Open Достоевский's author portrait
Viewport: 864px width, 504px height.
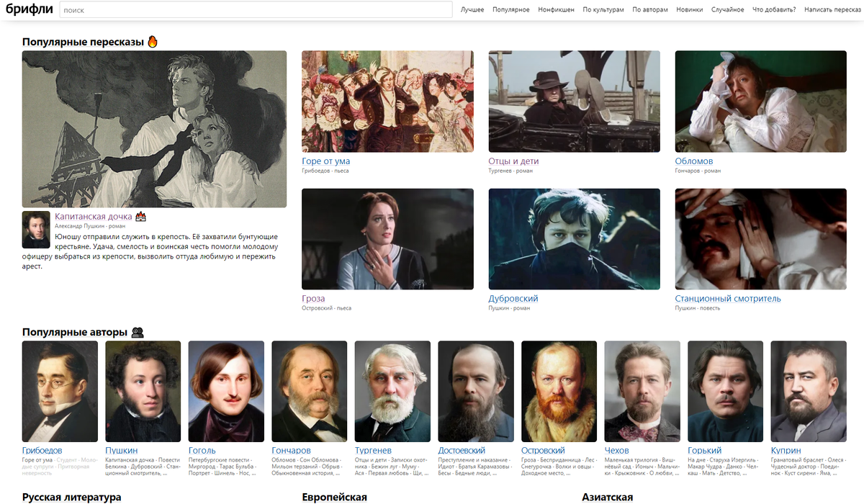tap(476, 391)
